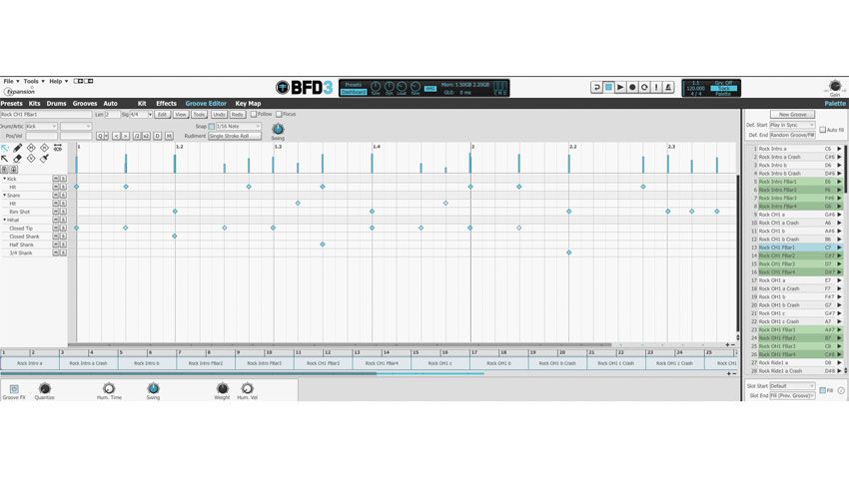The height and width of the screenshot is (504, 849).
Task: Collapse the Hihat track group
Action: (x=5, y=221)
